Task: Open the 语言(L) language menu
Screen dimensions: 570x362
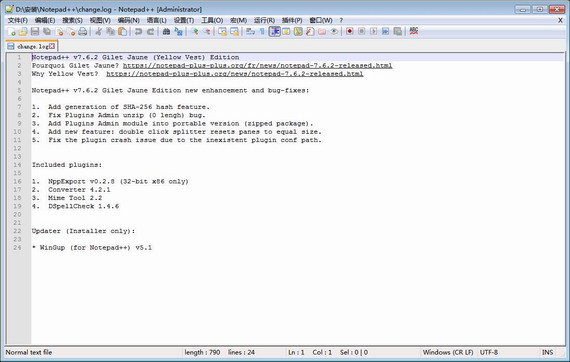Action: pos(156,20)
